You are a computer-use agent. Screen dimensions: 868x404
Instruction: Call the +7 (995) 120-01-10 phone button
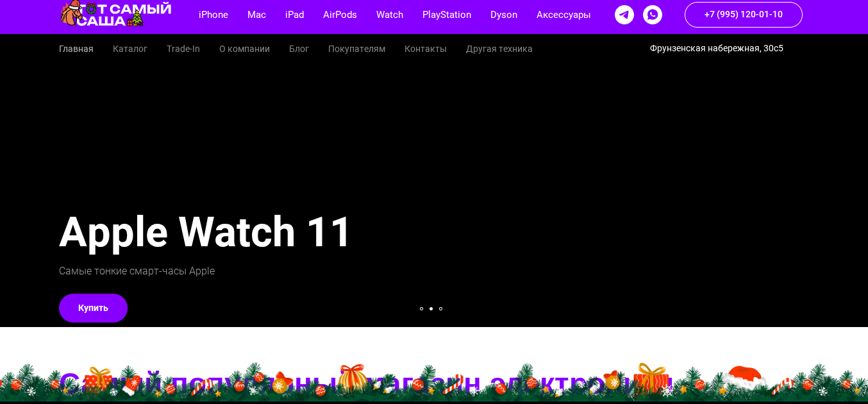(x=744, y=14)
